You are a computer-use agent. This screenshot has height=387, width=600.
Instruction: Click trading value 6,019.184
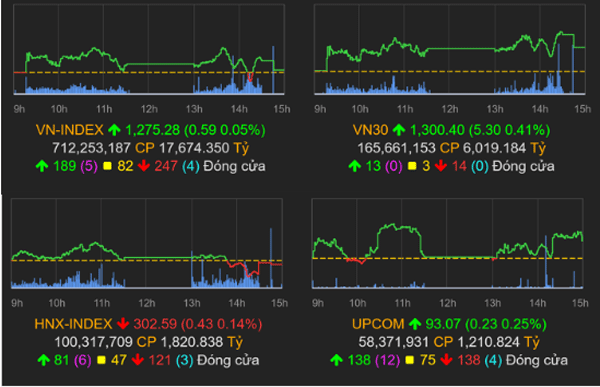pos(494,148)
